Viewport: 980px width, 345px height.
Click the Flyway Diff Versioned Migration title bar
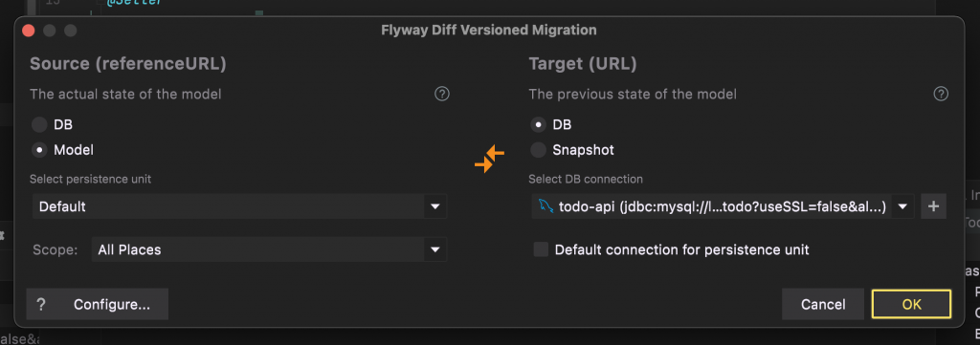(489, 30)
